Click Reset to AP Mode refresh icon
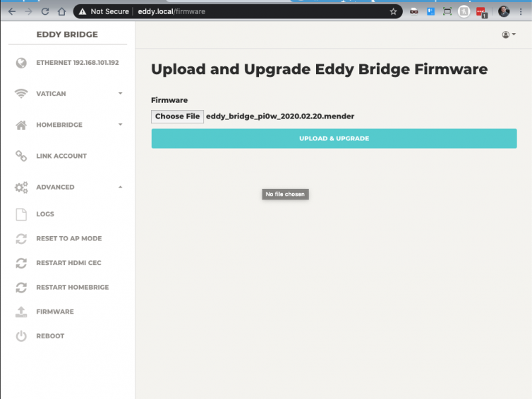Image resolution: width=532 pixels, height=399 pixels. click(21, 239)
